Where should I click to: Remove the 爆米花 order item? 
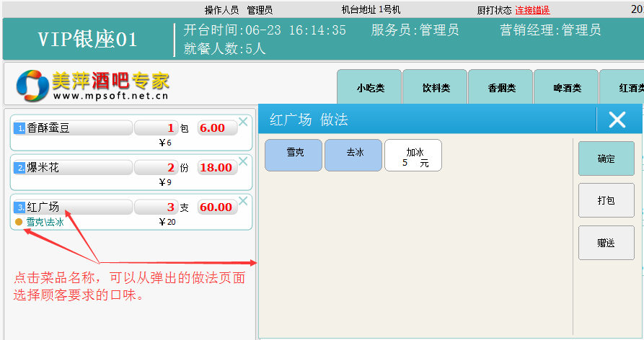click(x=243, y=161)
